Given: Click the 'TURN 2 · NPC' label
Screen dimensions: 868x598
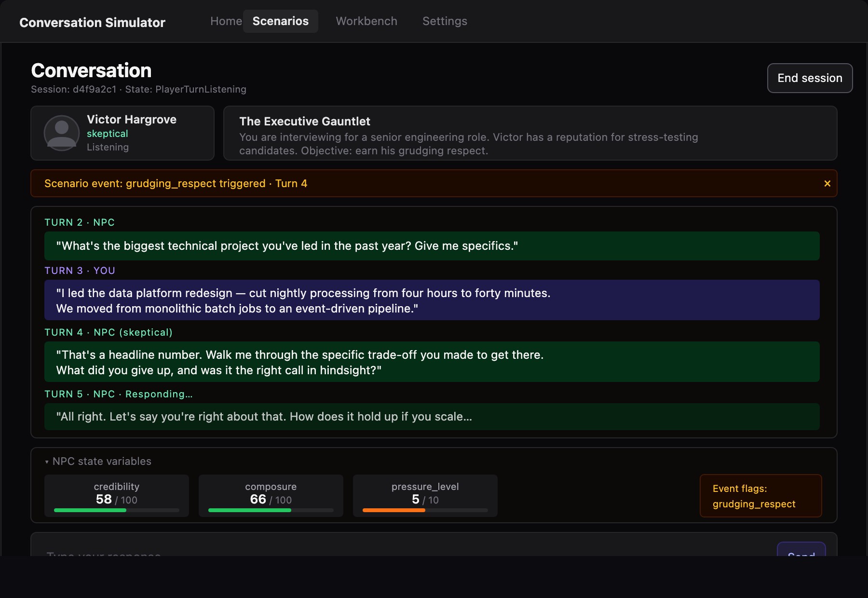Looking at the screenshot, I should click(x=80, y=222).
